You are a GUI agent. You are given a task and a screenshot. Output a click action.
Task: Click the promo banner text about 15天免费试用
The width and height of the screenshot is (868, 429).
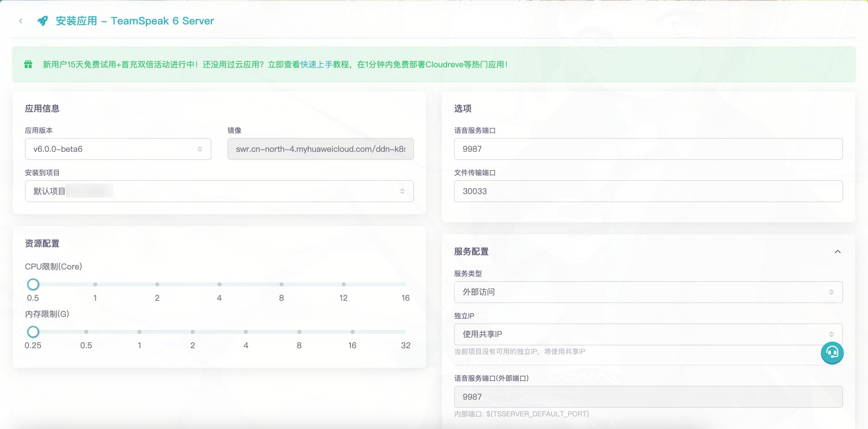click(x=275, y=64)
